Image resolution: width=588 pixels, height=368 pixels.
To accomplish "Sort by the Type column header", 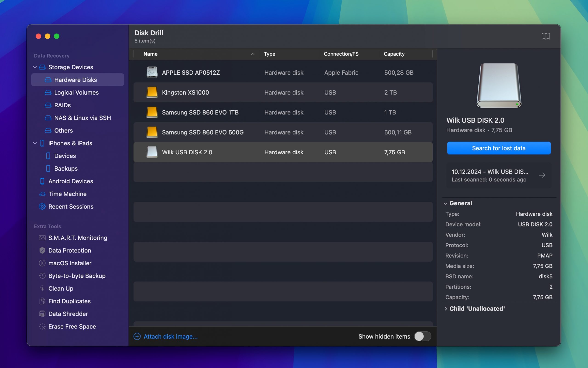I will point(269,54).
